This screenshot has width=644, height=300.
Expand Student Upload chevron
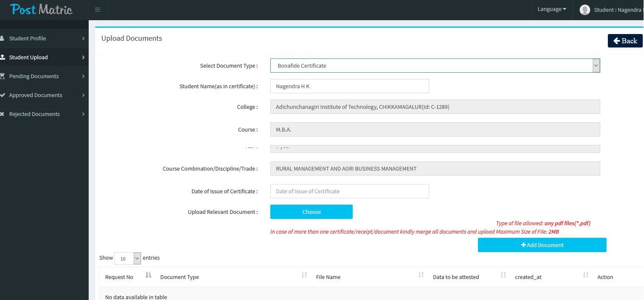[x=83, y=57]
